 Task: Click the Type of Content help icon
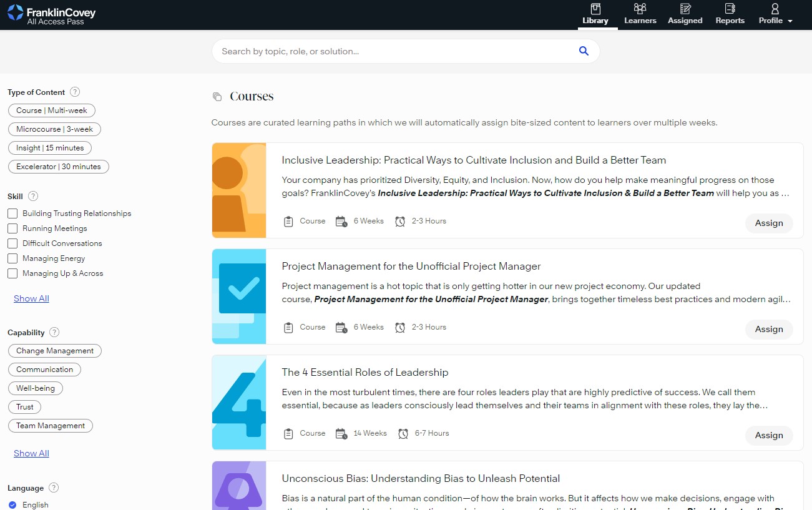click(x=75, y=92)
